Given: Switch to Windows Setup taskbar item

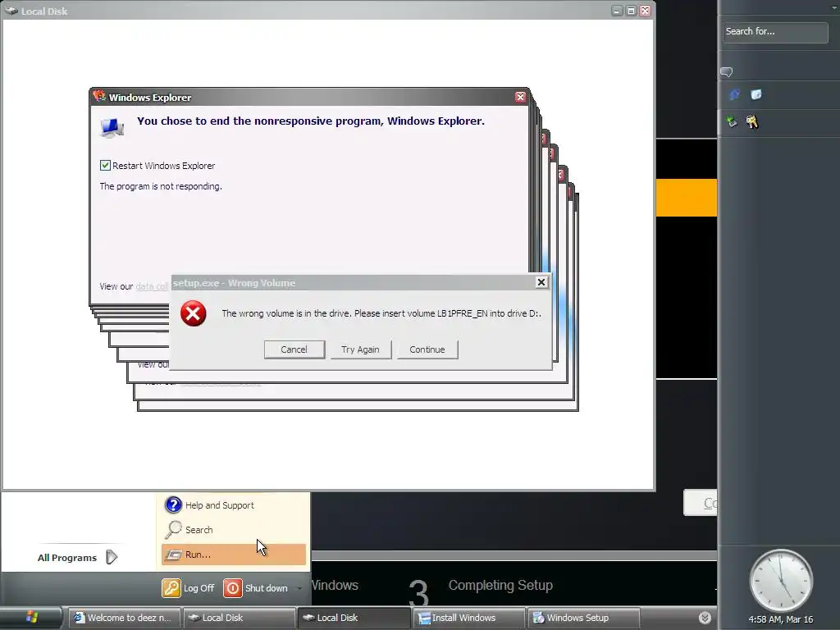Looking at the screenshot, I should [583, 618].
